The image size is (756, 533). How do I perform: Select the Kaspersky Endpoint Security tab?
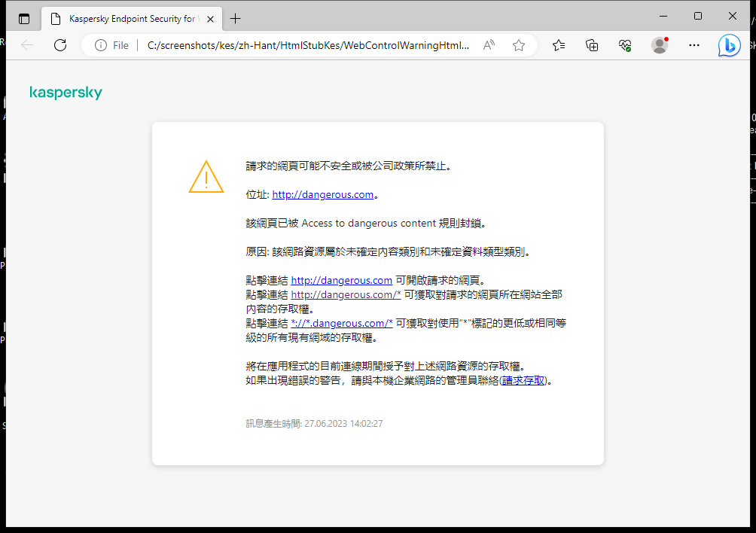pyautogui.click(x=128, y=18)
